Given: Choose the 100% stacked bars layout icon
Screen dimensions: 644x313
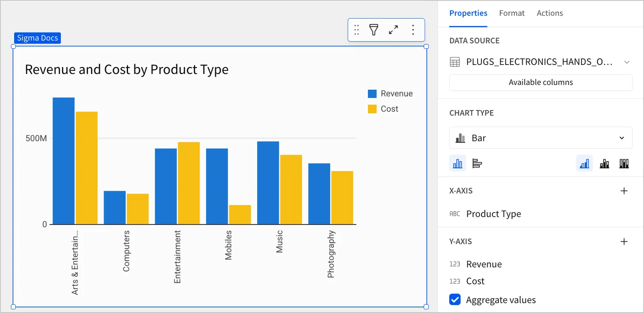Looking at the screenshot, I should click(624, 163).
